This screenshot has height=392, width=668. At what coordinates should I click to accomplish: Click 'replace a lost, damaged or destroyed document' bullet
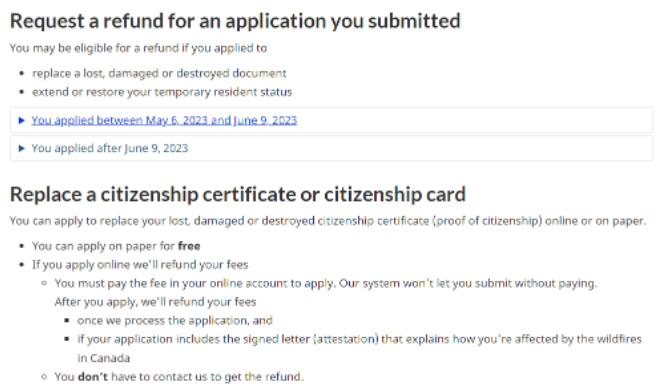(x=159, y=73)
